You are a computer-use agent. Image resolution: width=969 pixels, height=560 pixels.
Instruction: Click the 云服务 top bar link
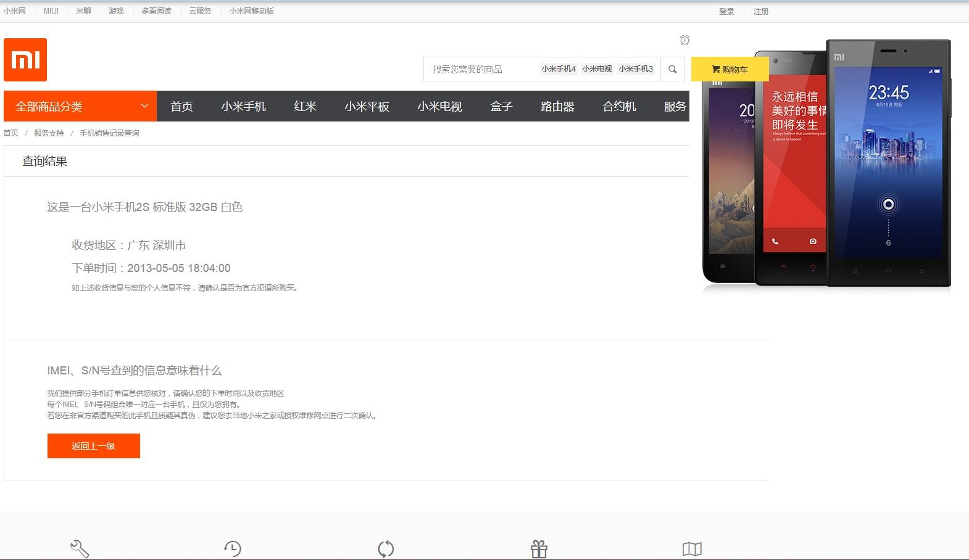[200, 11]
